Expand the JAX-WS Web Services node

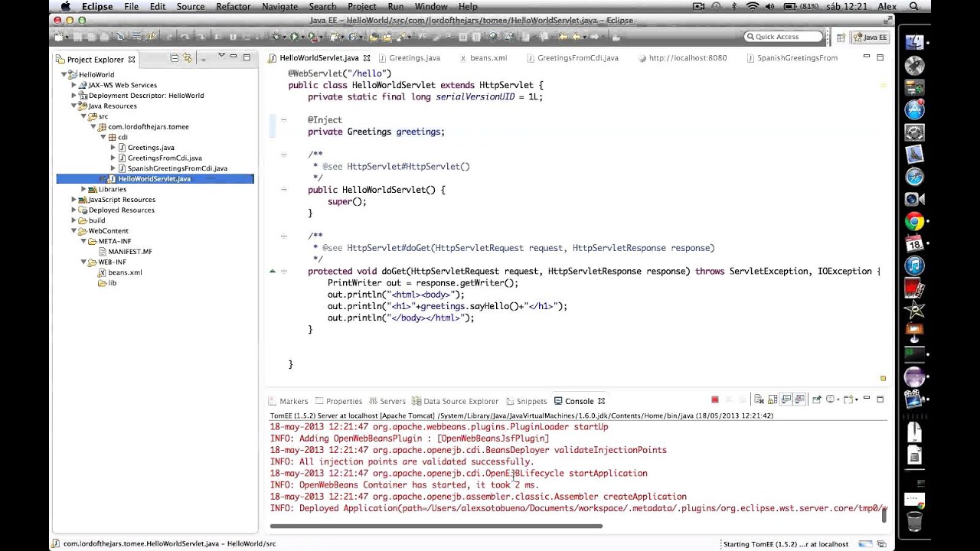tap(74, 85)
